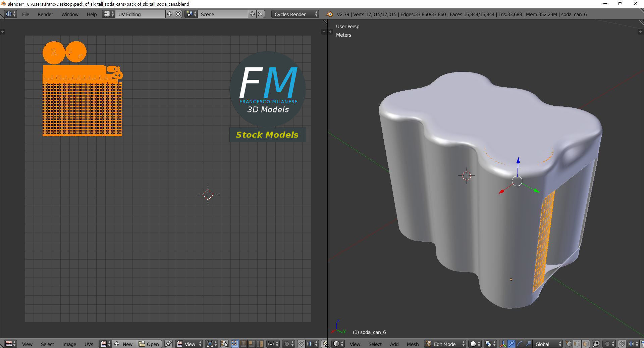Open the Info editor type selector
Viewport: 644px width, 348px height.
(x=10, y=14)
